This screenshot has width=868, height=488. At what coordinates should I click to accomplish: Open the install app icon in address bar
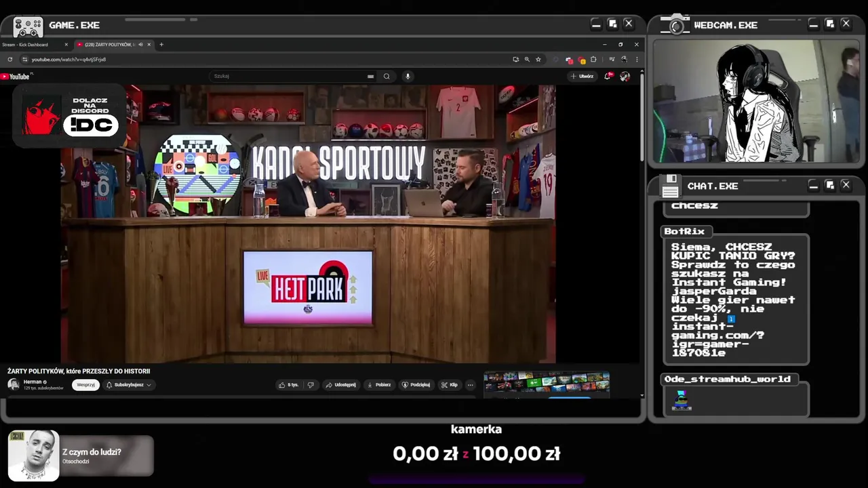(515, 60)
